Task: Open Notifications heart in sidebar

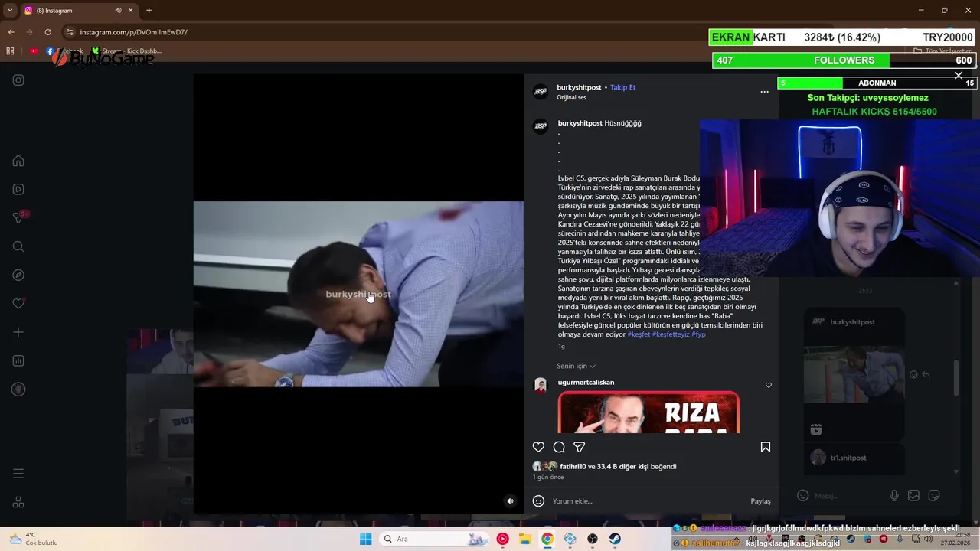Action: (x=18, y=304)
